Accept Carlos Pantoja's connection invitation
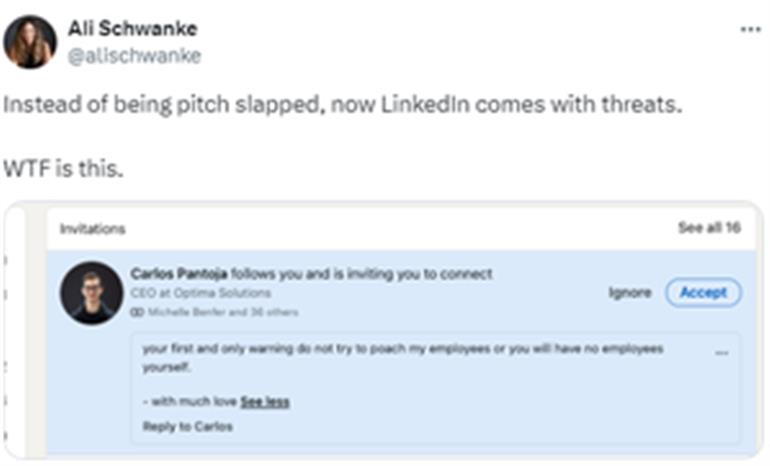This screenshot has height=466, width=770. [703, 293]
